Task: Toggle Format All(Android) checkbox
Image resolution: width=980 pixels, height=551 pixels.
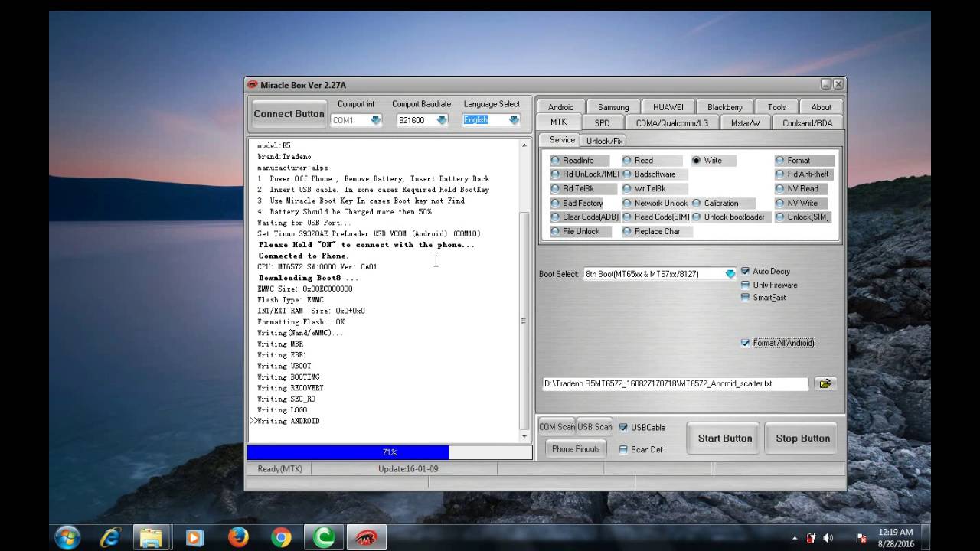Action: 745,343
